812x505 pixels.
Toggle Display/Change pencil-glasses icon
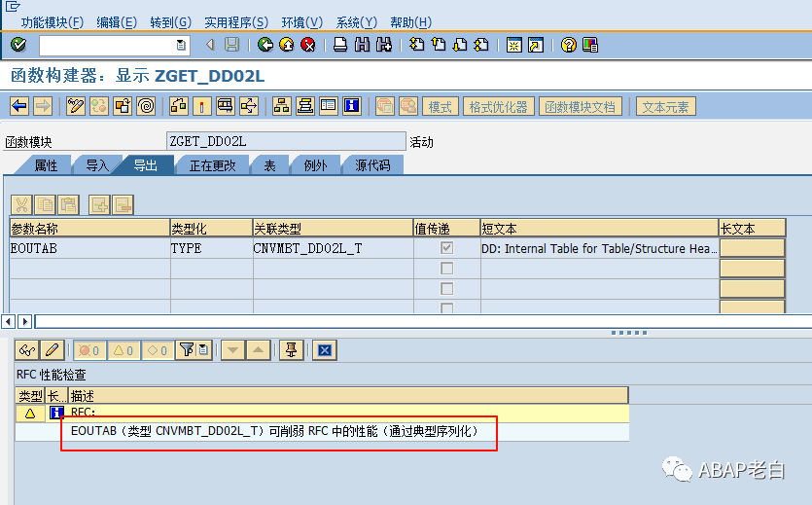tap(75, 106)
